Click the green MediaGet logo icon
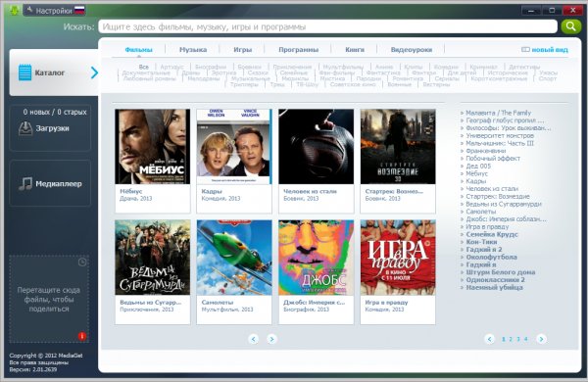This screenshot has width=588, height=382. 15,10
